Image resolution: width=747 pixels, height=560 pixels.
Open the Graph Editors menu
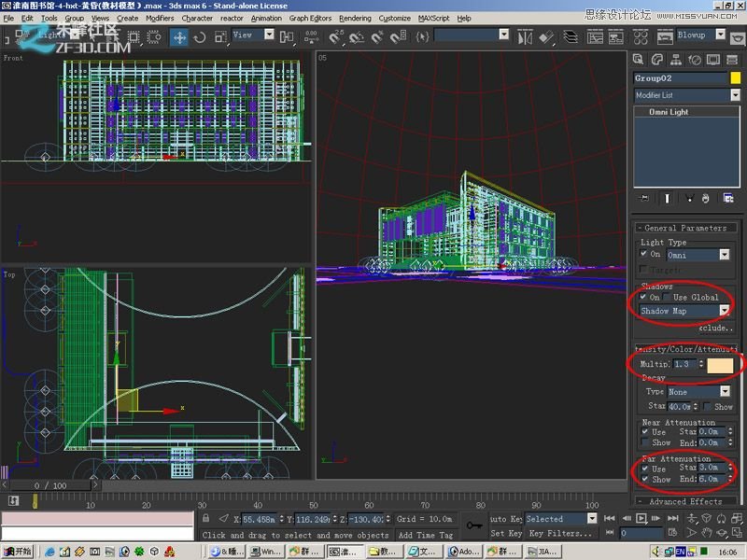(310, 18)
